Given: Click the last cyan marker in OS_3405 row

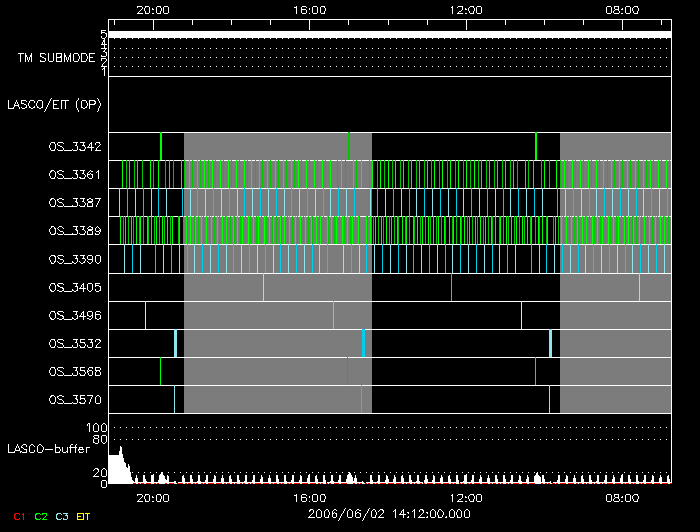Looking at the screenshot, I should tap(639, 287).
